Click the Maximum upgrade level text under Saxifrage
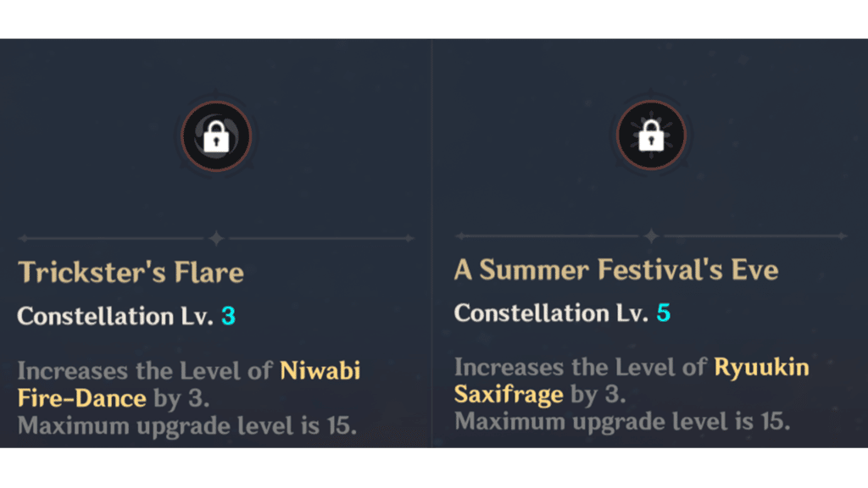 pyautogui.click(x=622, y=422)
